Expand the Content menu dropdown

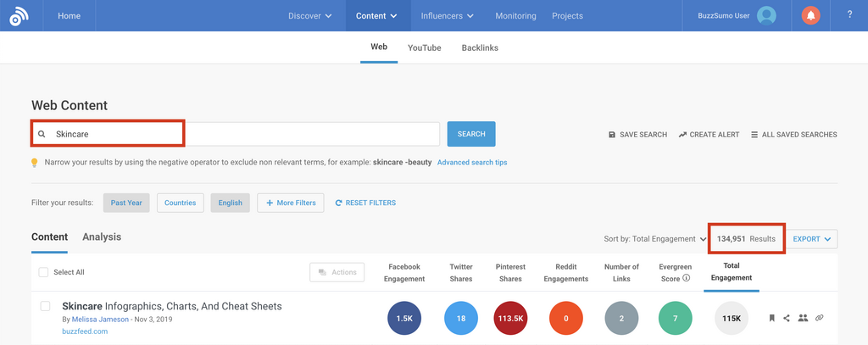pyautogui.click(x=376, y=15)
